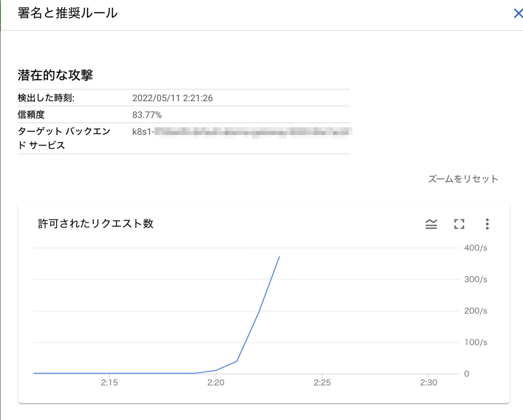Click the confidence value 83.77%
523x420 pixels.
(147, 115)
